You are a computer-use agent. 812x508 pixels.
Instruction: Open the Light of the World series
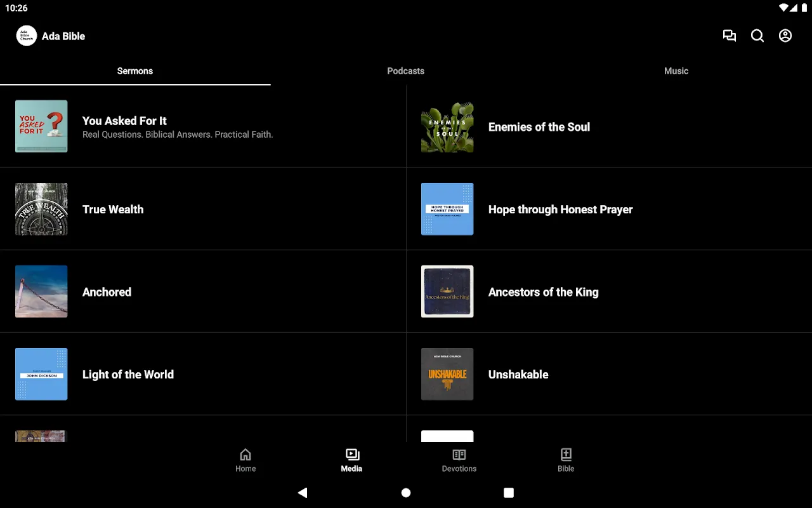click(x=128, y=375)
